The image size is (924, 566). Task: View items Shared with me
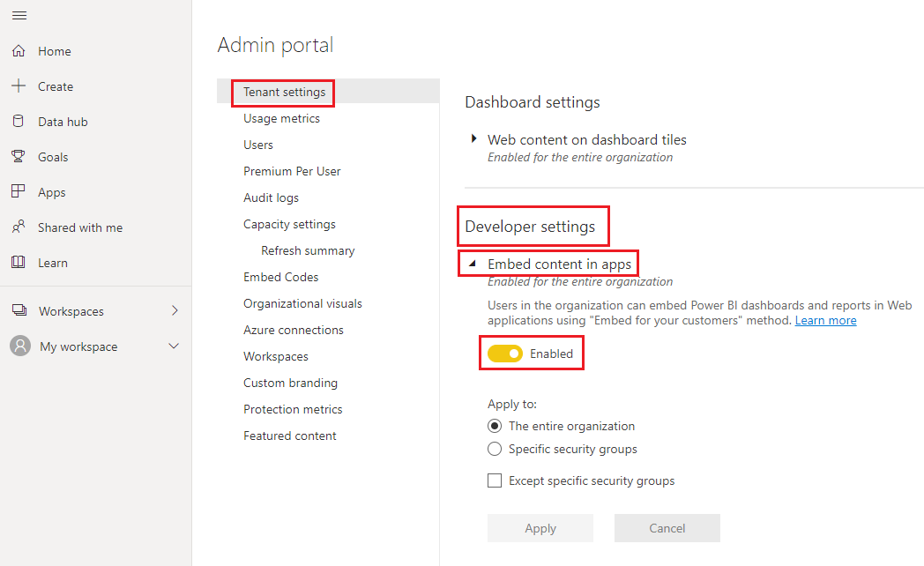tap(78, 227)
